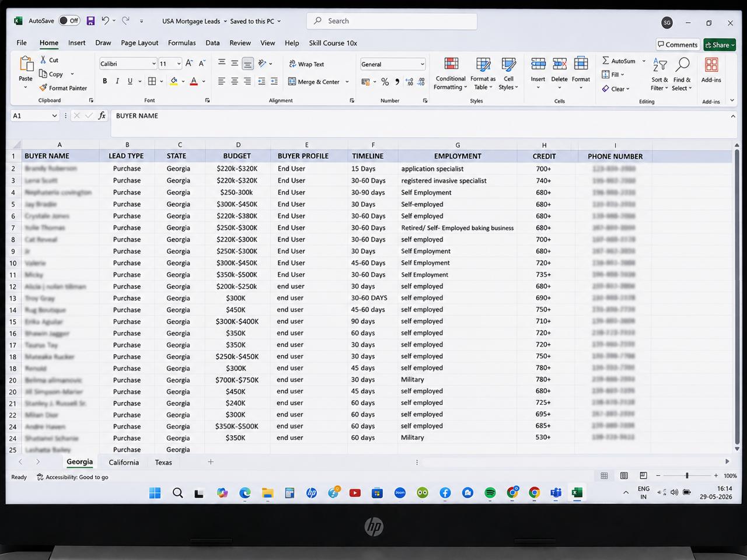Image resolution: width=747 pixels, height=560 pixels.
Task: Toggle Bottom Align for cells
Action: [247, 63]
